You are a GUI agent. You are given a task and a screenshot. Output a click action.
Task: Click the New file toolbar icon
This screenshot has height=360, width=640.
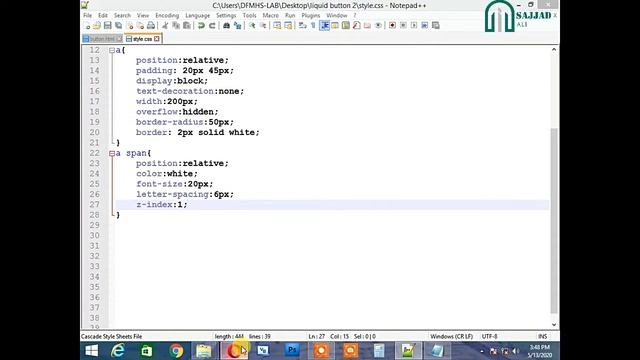click(87, 25)
